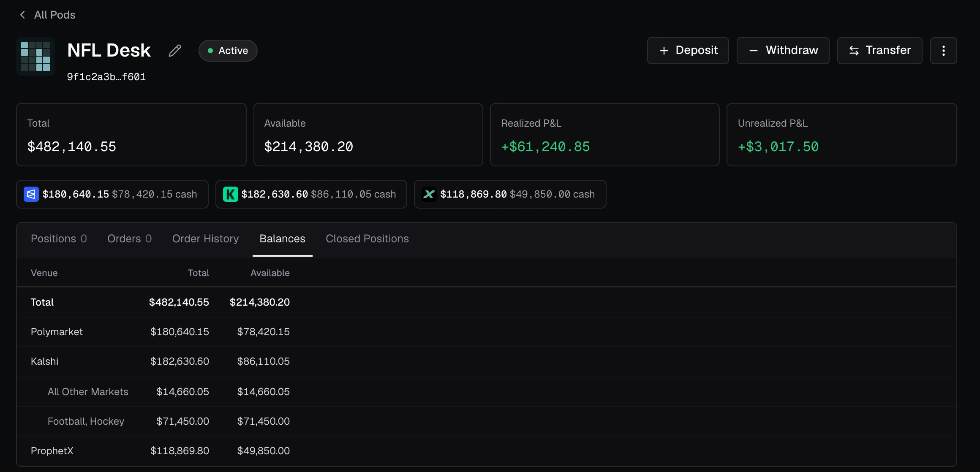The width and height of the screenshot is (980, 472).
Task: Open the three-dot more options menu
Action: pyautogui.click(x=944, y=51)
